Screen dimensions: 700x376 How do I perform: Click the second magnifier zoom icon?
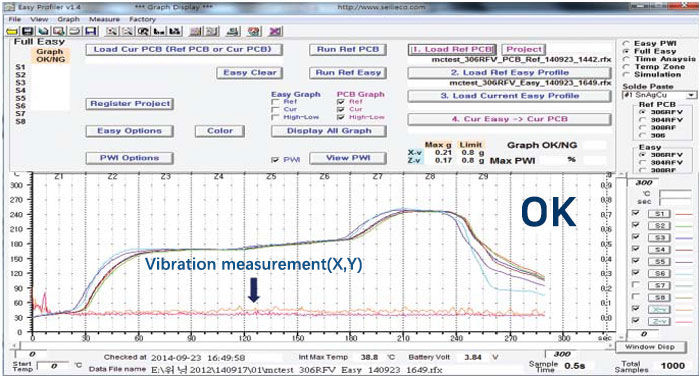coord(127,31)
